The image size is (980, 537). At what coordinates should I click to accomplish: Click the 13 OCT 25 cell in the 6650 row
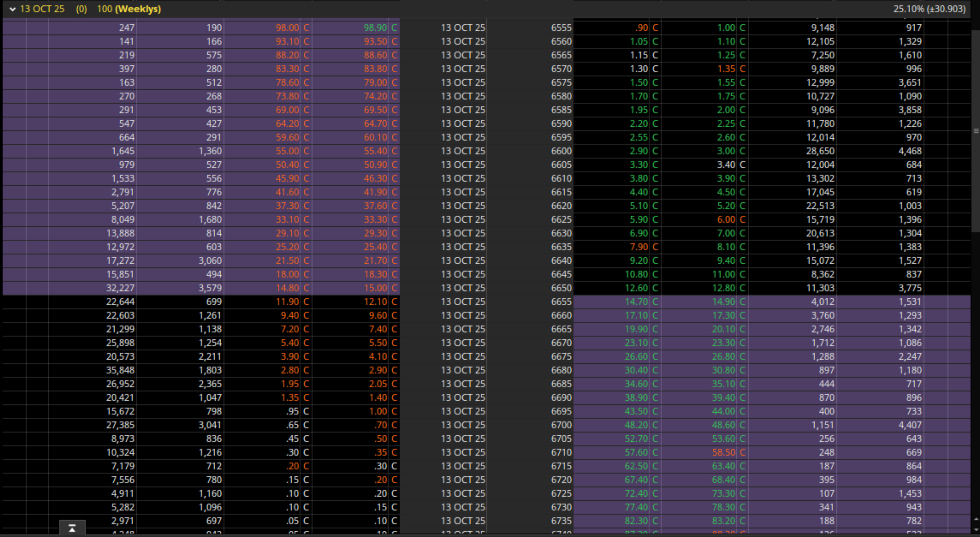click(x=462, y=288)
